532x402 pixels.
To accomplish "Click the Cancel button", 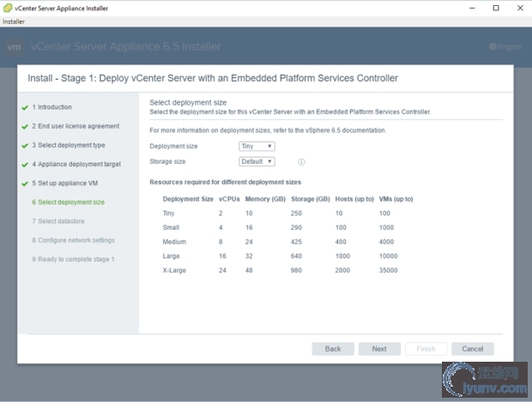I will point(473,349).
